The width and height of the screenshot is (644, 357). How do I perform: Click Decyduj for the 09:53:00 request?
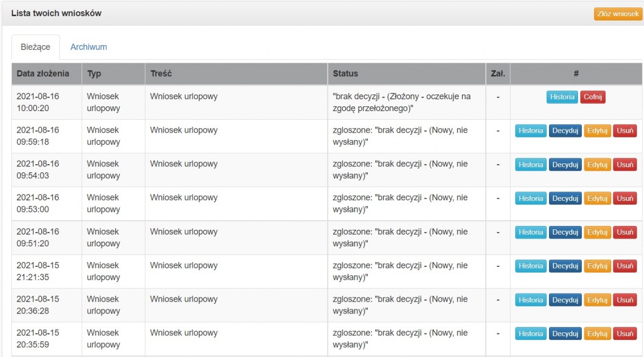point(565,198)
